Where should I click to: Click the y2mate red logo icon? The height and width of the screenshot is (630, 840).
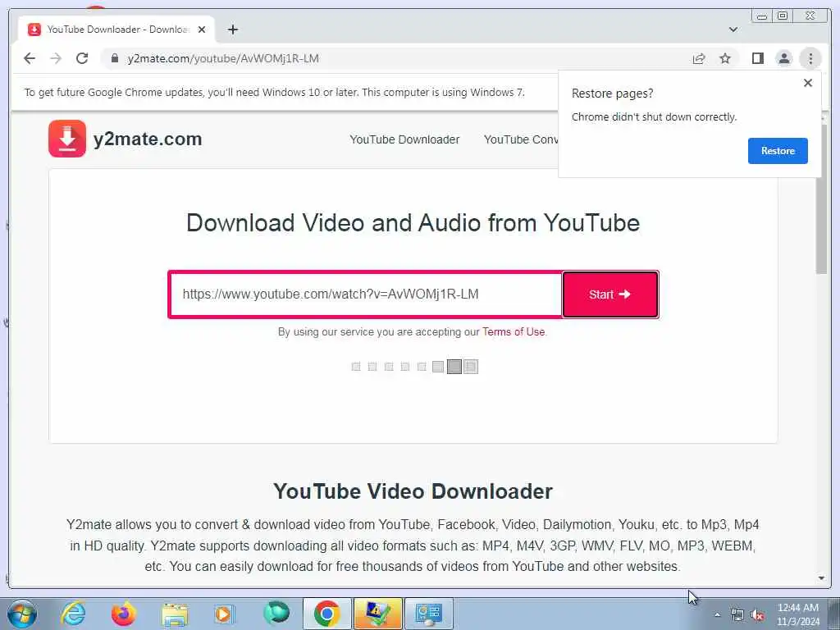tap(67, 139)
